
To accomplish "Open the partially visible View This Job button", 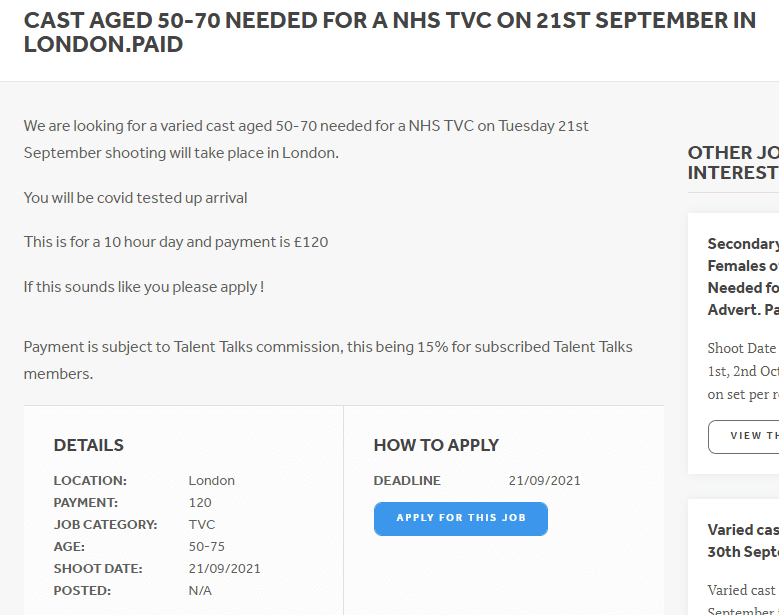I will tap(744, 437).
